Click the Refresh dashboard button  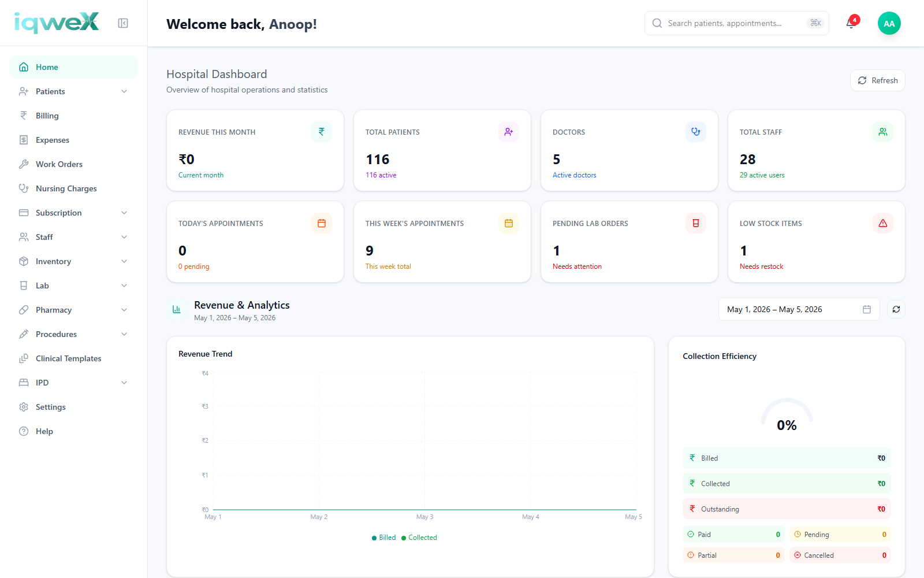click(x=878, y=80)
